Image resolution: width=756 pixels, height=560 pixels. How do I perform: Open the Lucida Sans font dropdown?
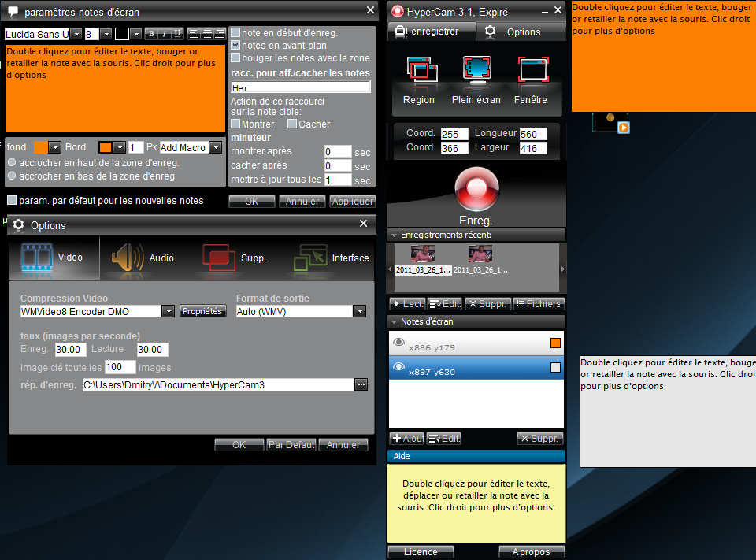[x=76, y=34]
